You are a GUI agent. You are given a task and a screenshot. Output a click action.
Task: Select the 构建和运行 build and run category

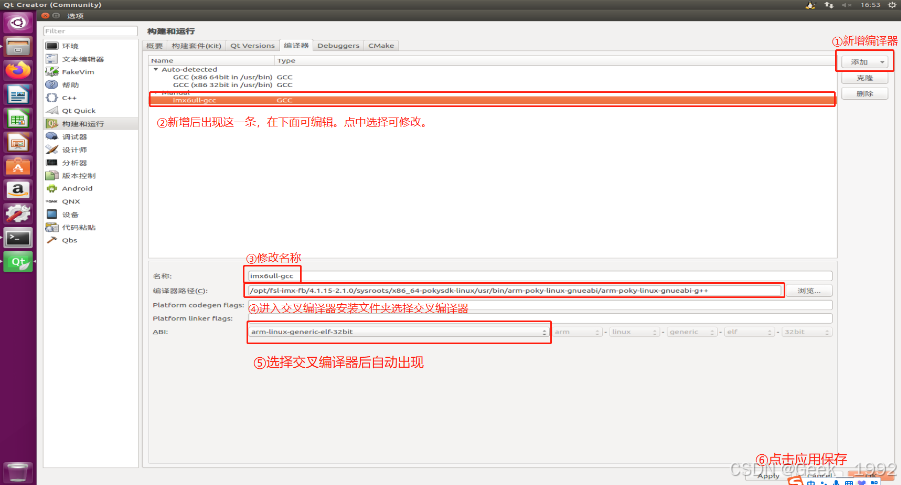tap(90, 124)
